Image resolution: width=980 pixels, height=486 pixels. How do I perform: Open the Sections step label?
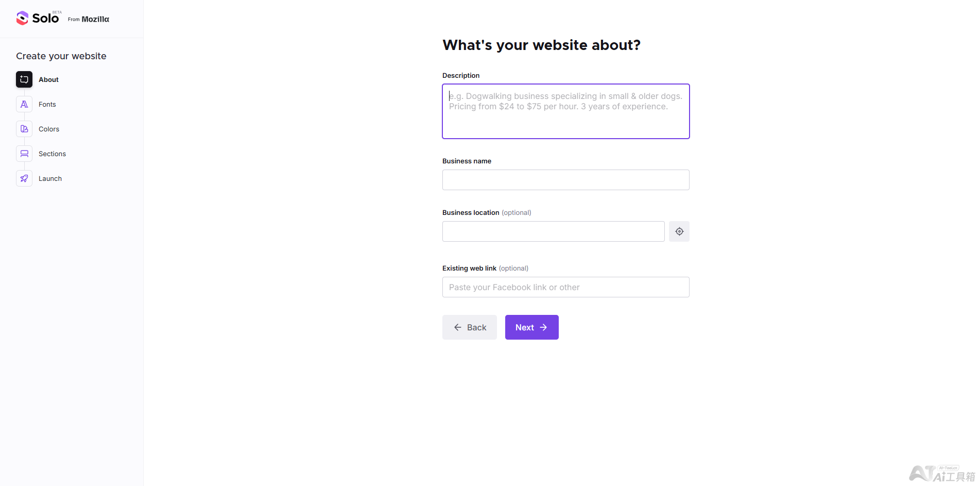click(x=52, y=154)
